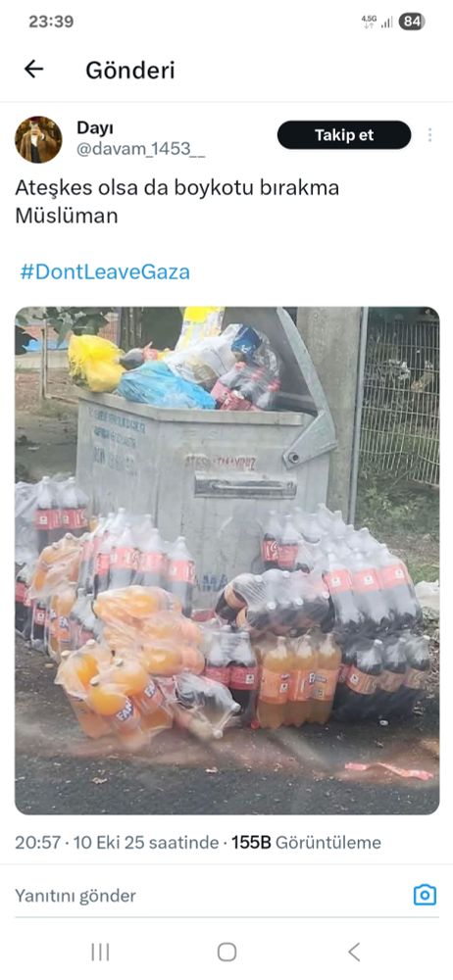Follow the account with the Takip et button
Image resolution: width=453 pixels, height=980 pixels.
click(x=344, y=135)
